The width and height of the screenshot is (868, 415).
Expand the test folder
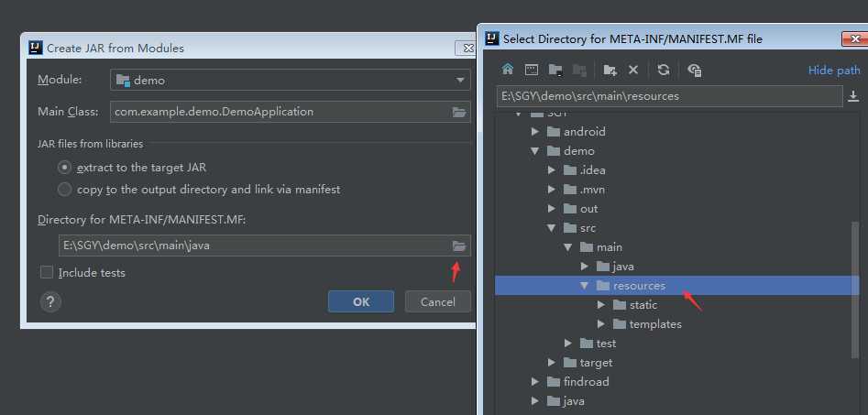(568, 343)
